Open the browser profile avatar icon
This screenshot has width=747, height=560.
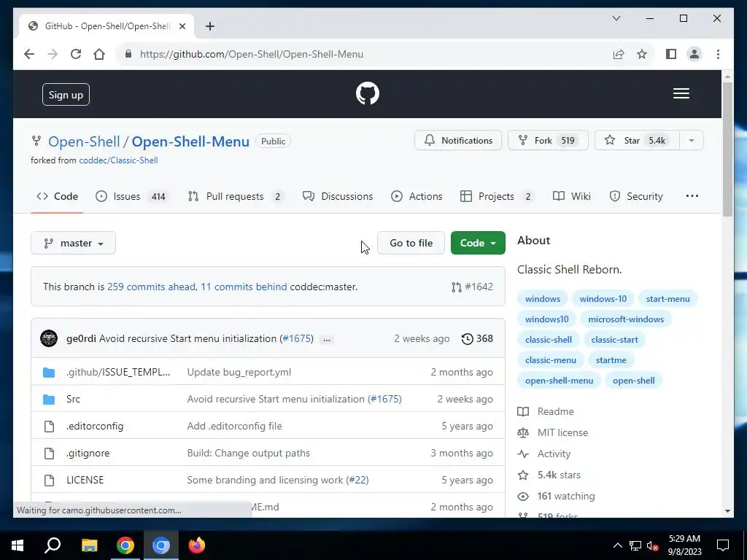tap(694, 54)
